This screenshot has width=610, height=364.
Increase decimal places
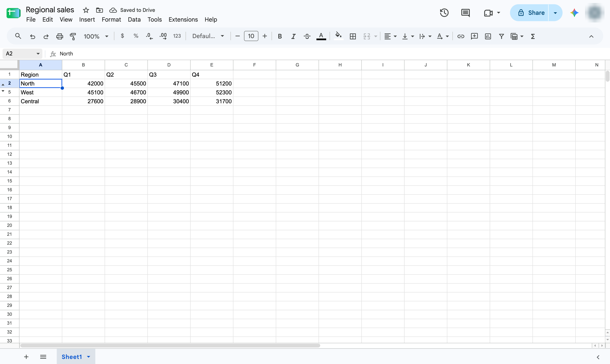pos(163,36)
